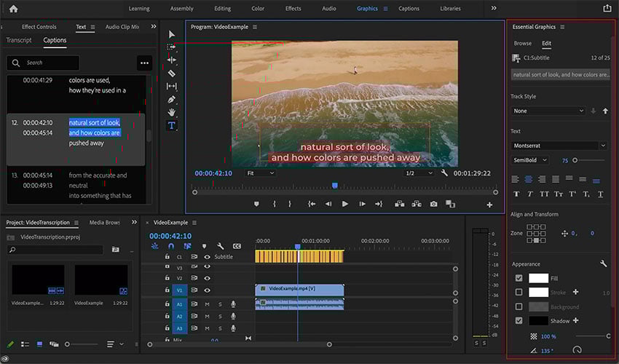Screen dimensions: 619x364
Task: Select the Hand tool
Action: [172, 112]
